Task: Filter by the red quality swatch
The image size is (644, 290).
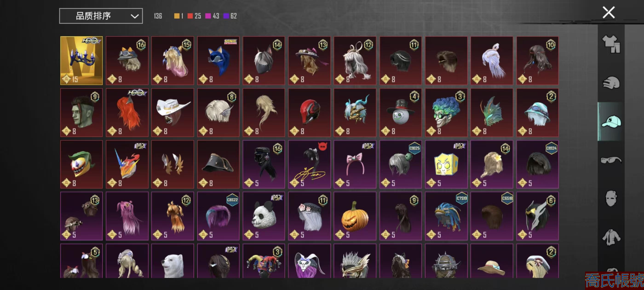Action: pyautogui.click(x=190, y=16)
